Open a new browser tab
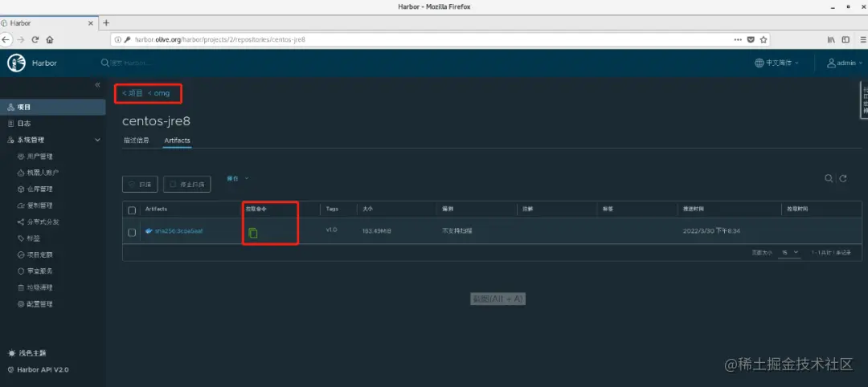Image resolution: width=868 pixels, height=387 pixels. [106, 22]
